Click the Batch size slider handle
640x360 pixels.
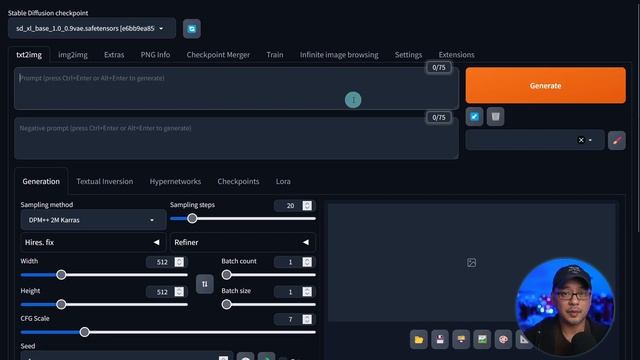coord(227,304)
